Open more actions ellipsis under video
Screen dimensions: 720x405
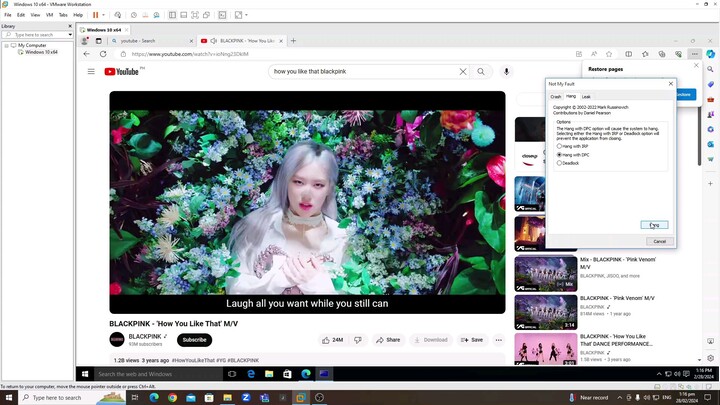[x=499, y=340]
